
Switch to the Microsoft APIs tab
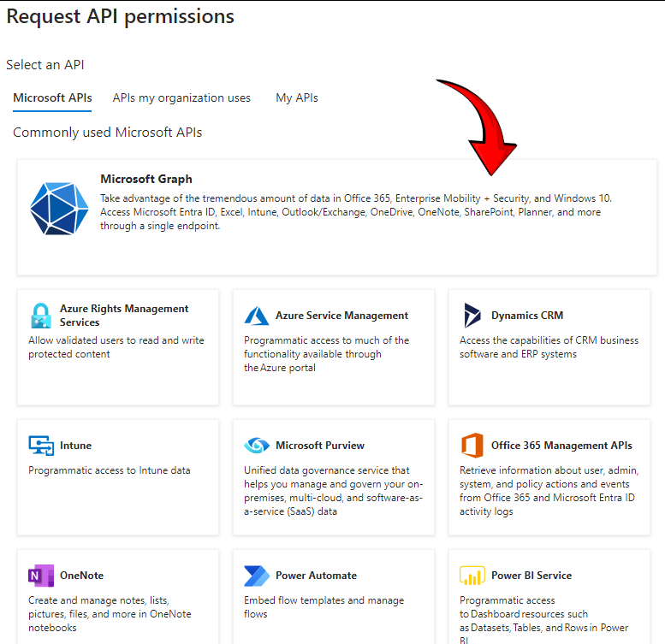click(52, 97)
